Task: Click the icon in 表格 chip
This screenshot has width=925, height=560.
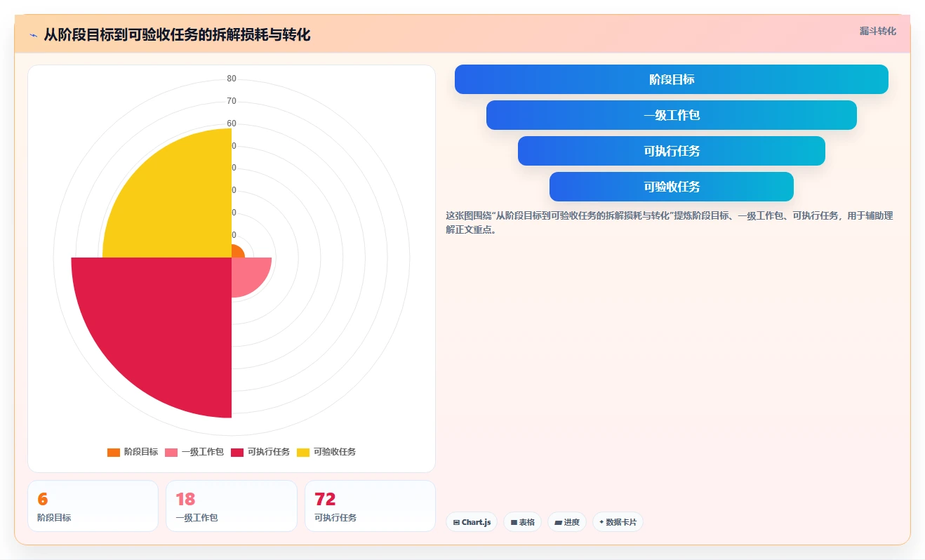Action: tap(514, 522)
